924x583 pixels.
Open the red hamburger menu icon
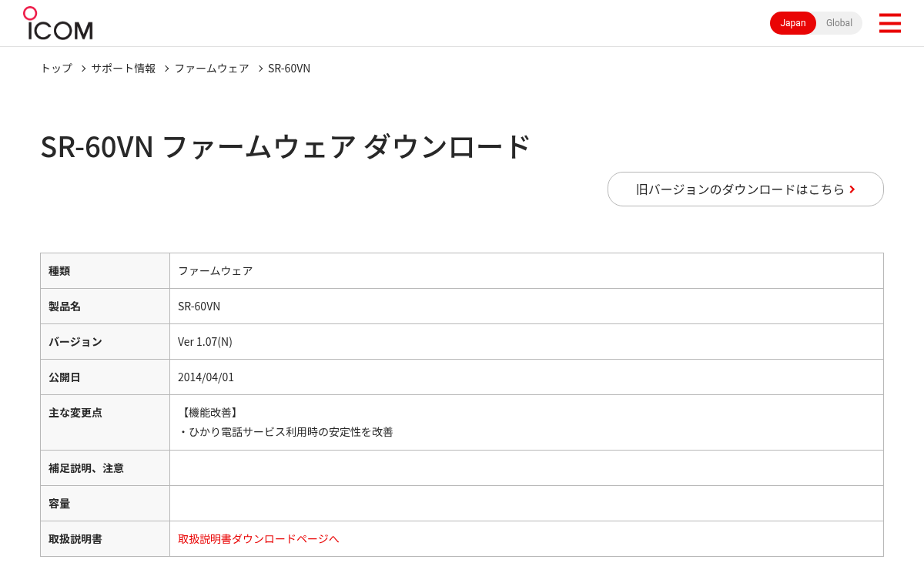pyautogui.click(x=889, y=23)
